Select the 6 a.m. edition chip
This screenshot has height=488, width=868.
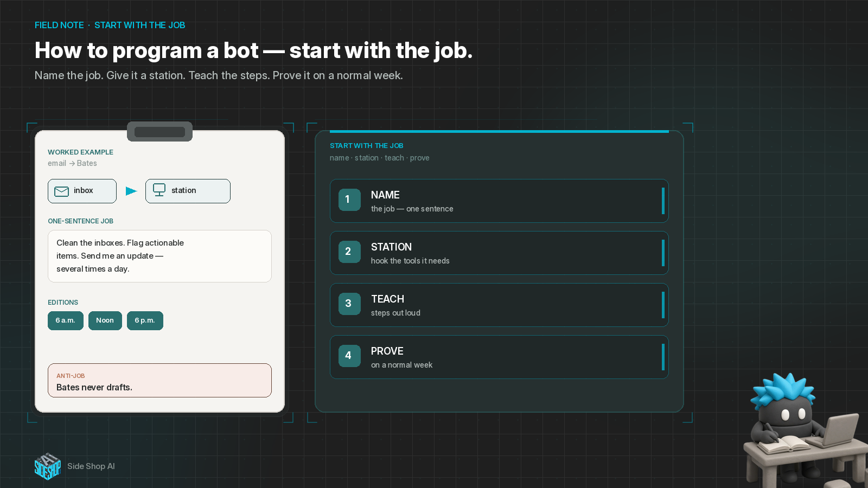[66, 320]
